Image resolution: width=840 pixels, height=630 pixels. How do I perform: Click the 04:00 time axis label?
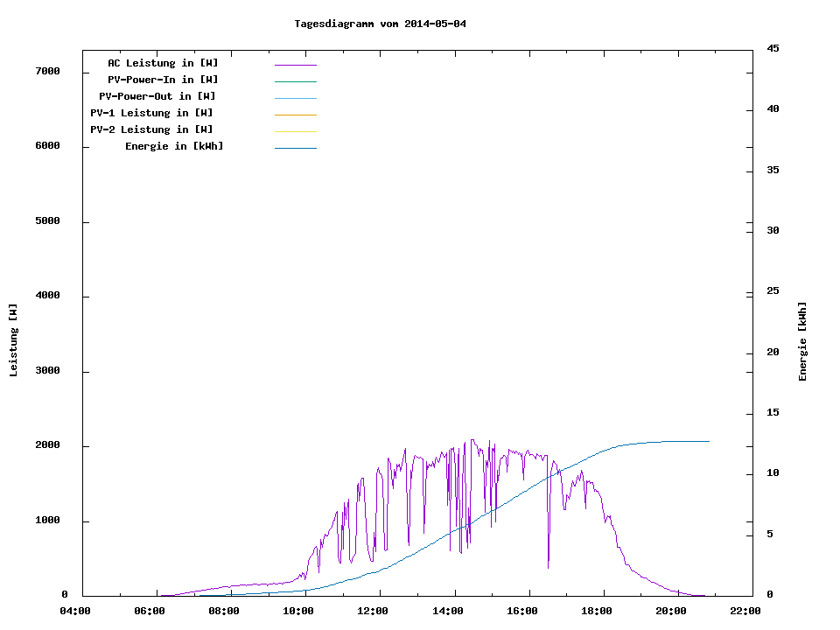point(75,611)
